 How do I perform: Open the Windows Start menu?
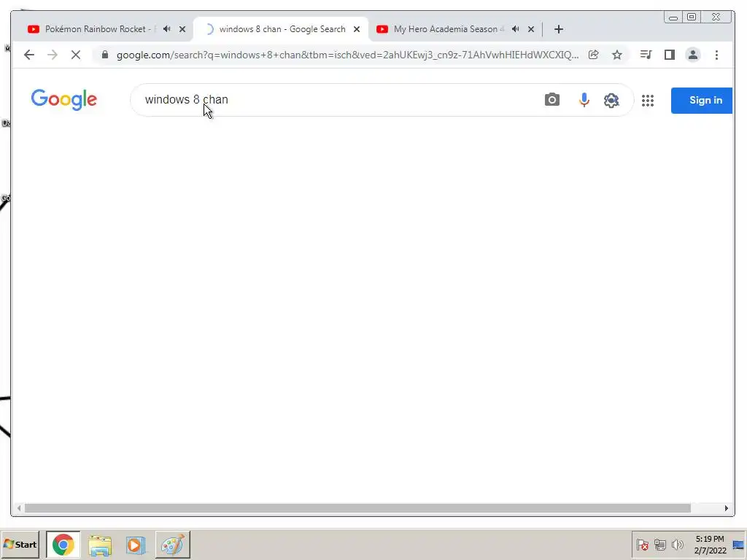(20, 544)
